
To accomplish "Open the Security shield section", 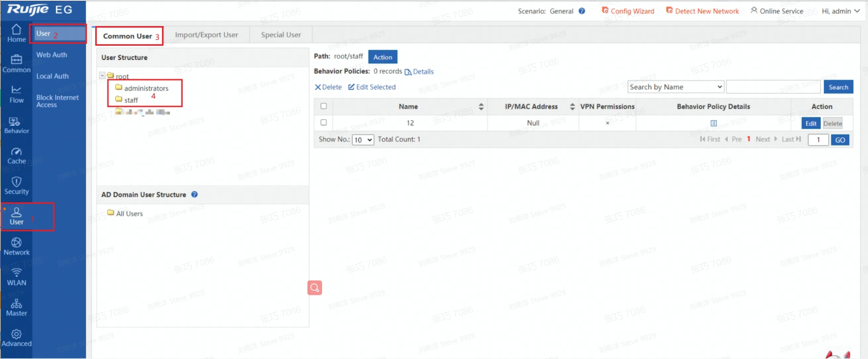I will (16, 186).
